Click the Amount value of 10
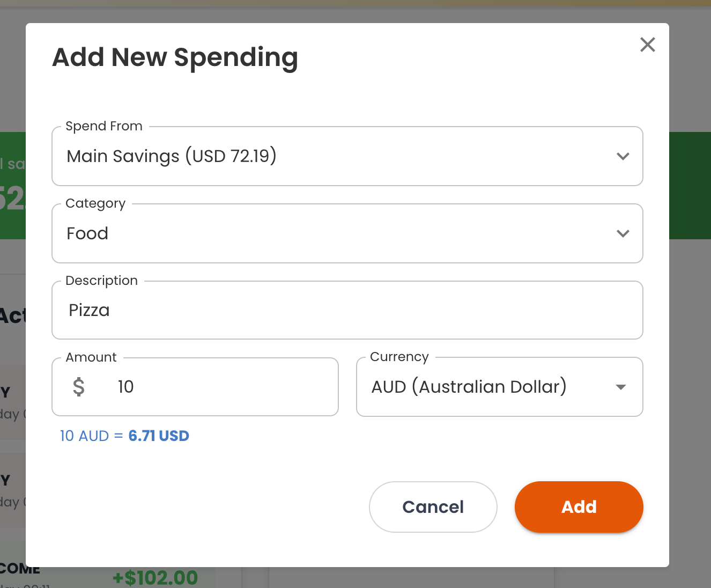The height and width of the screenshot is (588, 711). pyautogui.click(x=125, y=387)
